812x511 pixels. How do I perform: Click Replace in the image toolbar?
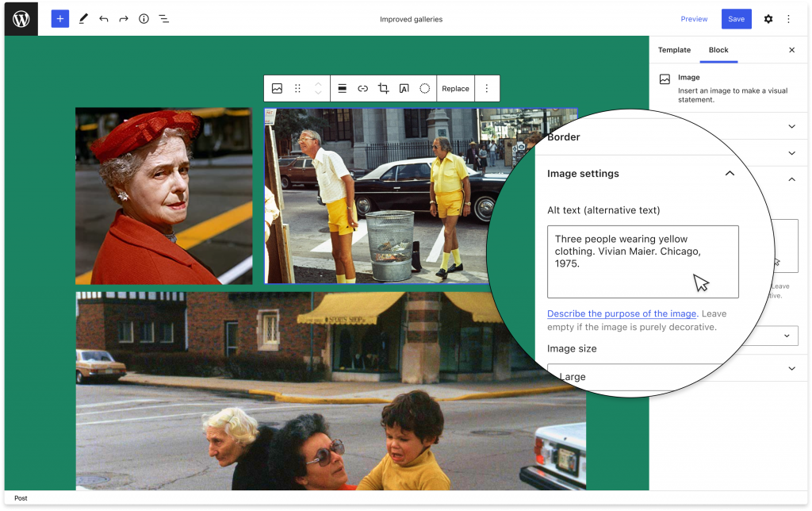coord(455,89)
